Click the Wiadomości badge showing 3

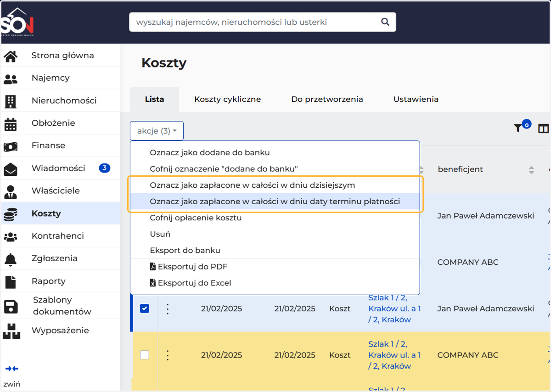click(x=104, y=168)
